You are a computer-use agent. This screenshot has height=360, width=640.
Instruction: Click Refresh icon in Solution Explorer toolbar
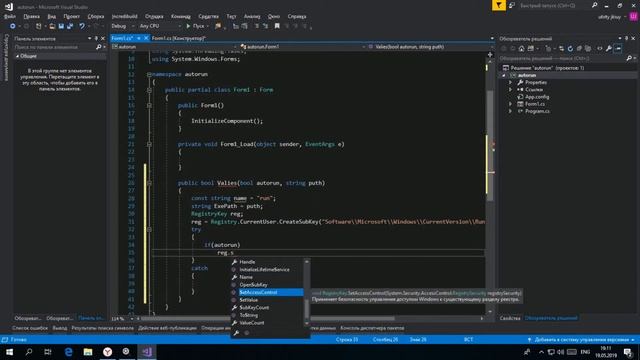[x=570, y=49]
